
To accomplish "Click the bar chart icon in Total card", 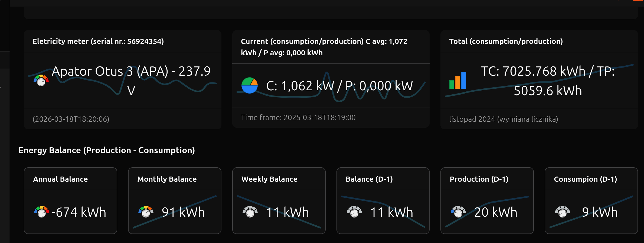I will tap(458, 81).
